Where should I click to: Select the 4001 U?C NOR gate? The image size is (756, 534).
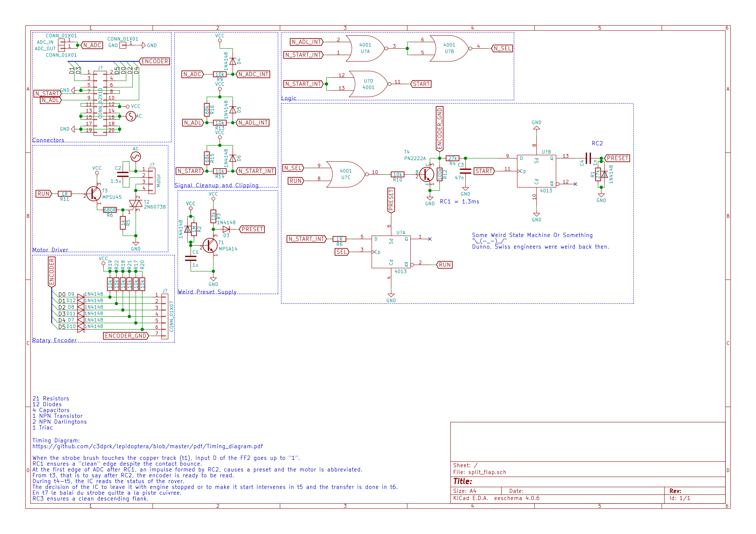tap(346, 174)
